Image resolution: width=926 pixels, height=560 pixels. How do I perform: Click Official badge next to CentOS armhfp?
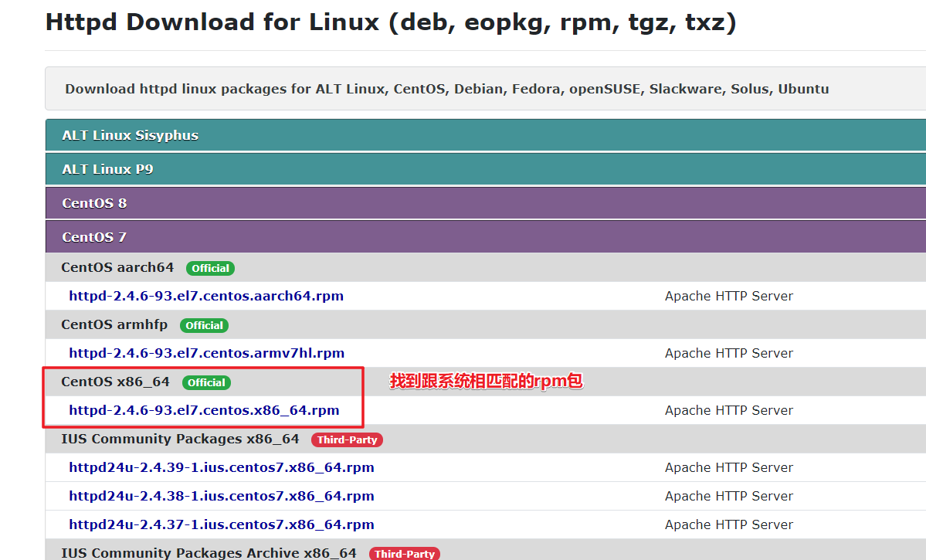pyautogui.click(x=205, y=325)
